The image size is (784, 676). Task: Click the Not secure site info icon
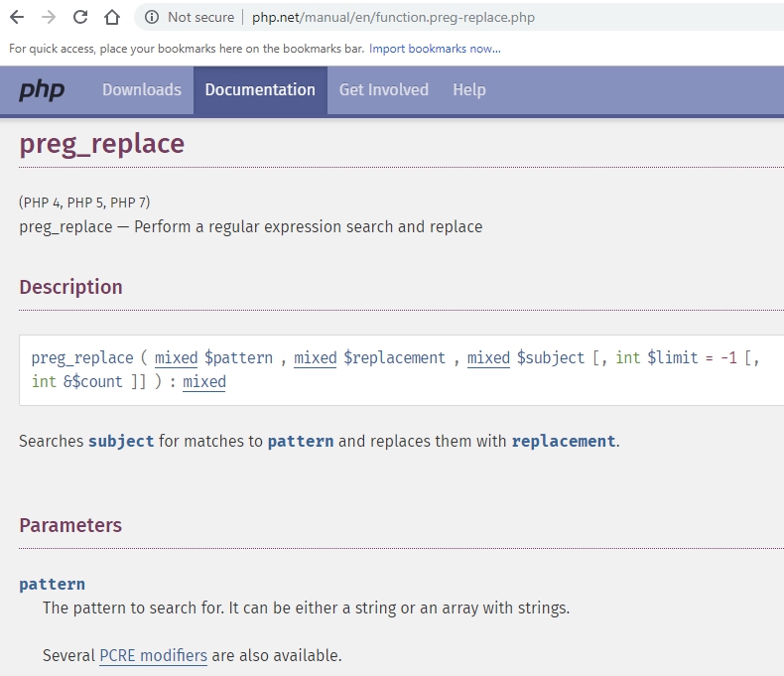152,17
